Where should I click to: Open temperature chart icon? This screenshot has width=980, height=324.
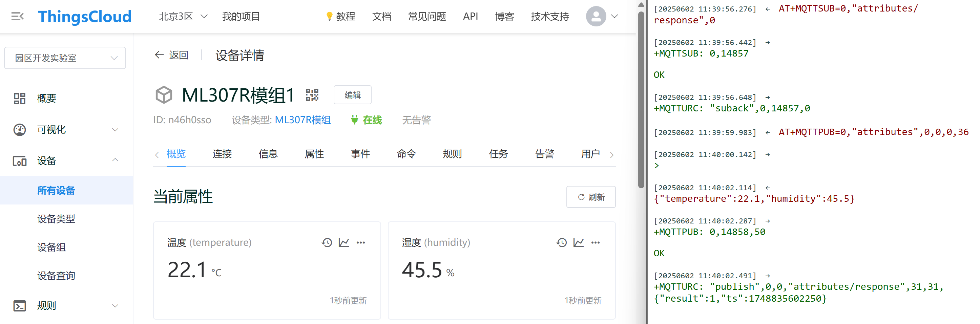(x=344, y=243)
